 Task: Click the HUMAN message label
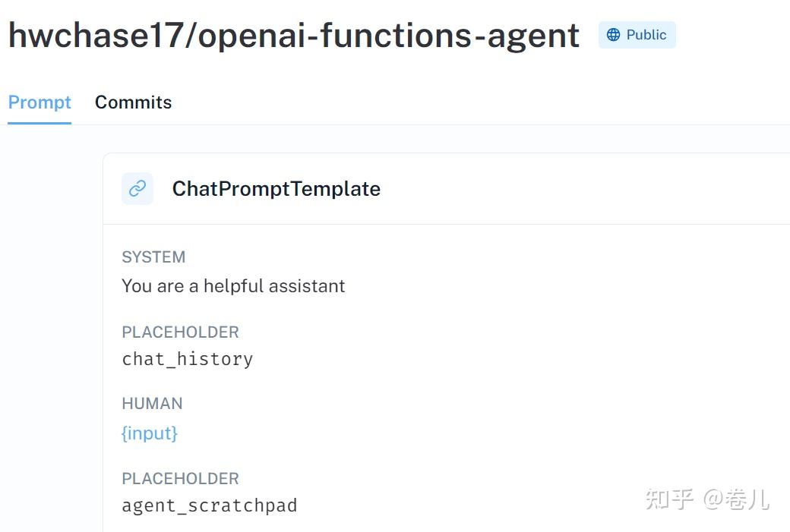pos(152,404)
